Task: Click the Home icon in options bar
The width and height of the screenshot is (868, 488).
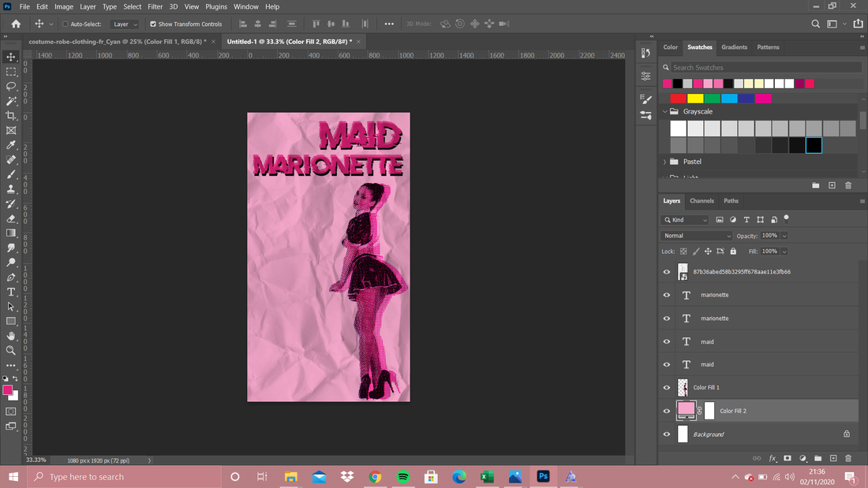Action: pos(16,24)
